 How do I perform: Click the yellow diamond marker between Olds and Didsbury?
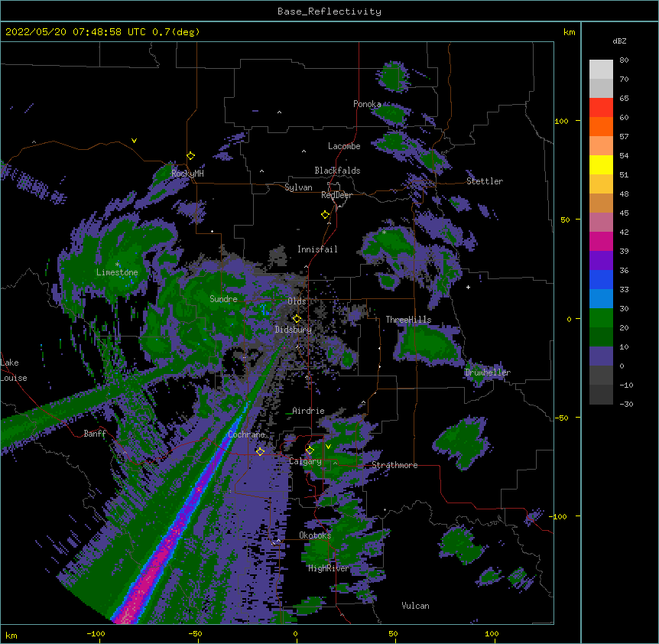point(297,318)
